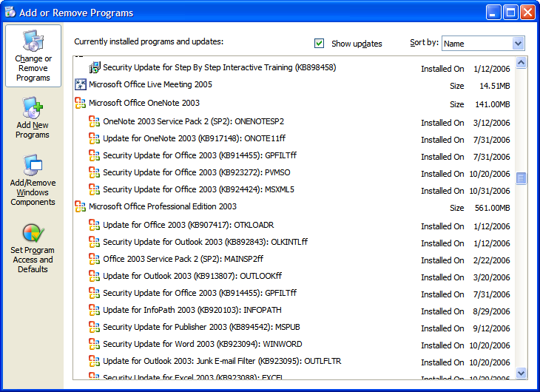Open Add New Programs panel

coord(33,118)
